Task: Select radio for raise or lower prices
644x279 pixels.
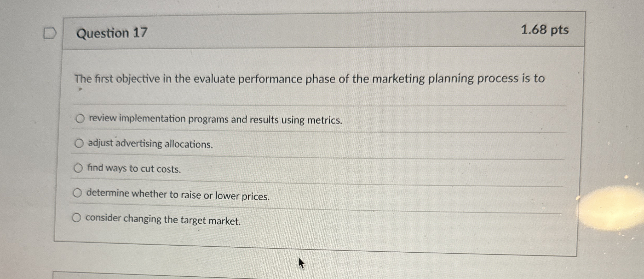Action: [77, 193]
